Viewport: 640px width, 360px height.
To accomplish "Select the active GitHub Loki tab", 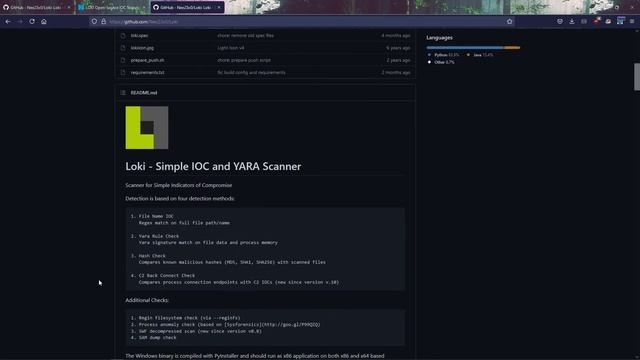I will (x=187, y=7).
